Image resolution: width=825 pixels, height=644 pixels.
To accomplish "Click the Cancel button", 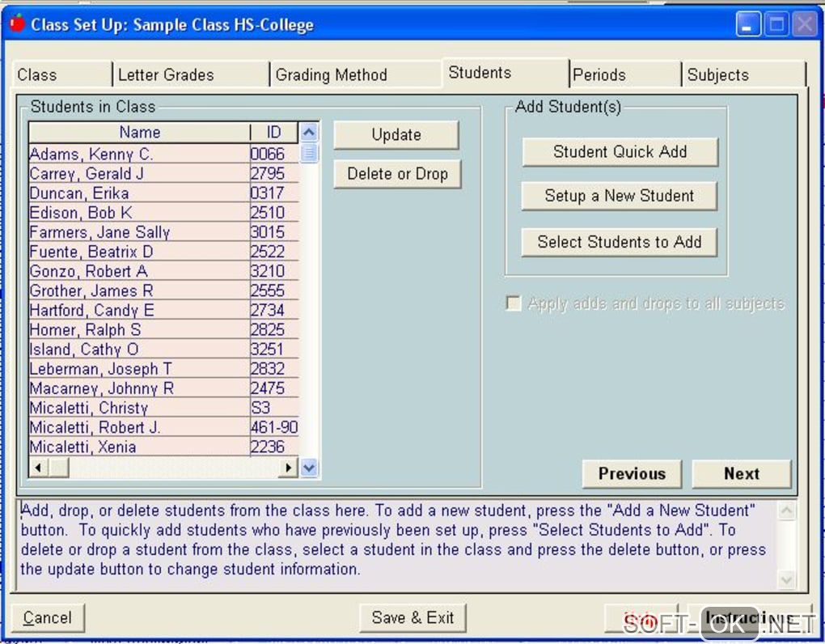I will (x=48, y=617).
